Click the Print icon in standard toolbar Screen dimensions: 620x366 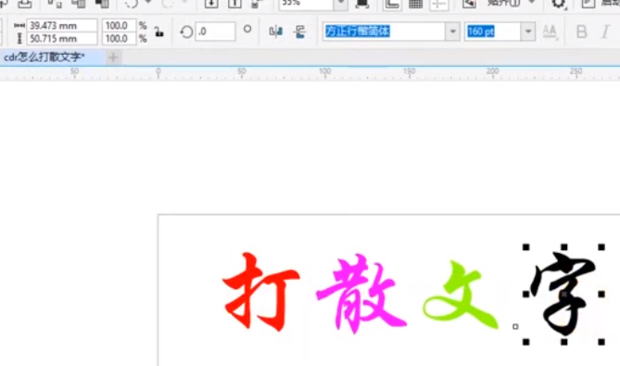coord(25,4)
